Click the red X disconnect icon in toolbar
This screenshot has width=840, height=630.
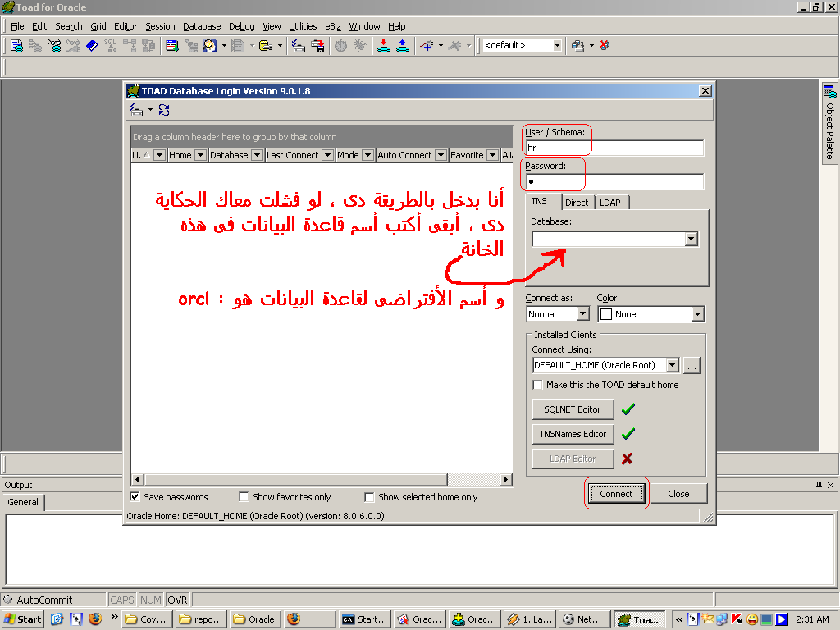tap(604, 46)
